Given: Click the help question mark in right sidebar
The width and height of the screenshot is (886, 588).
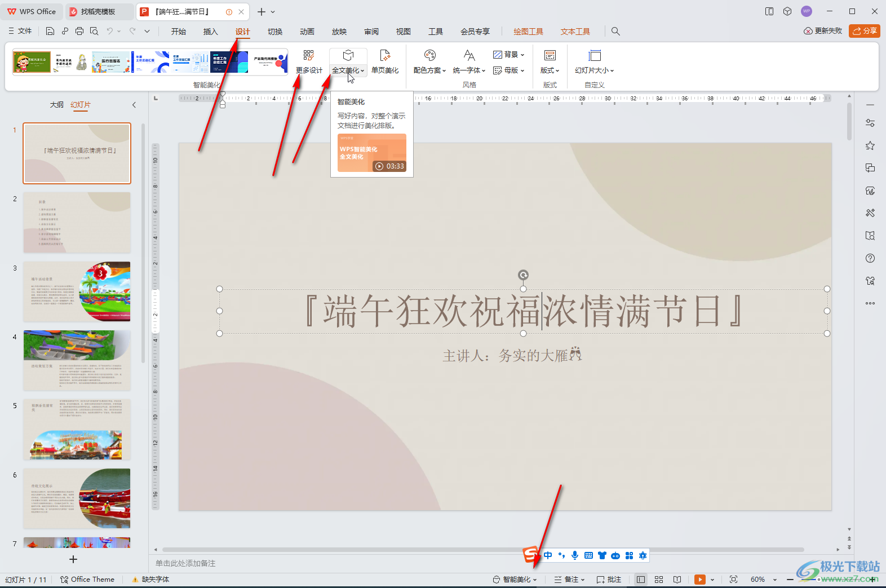Looking at the screenshot, I should pos(870,258).
